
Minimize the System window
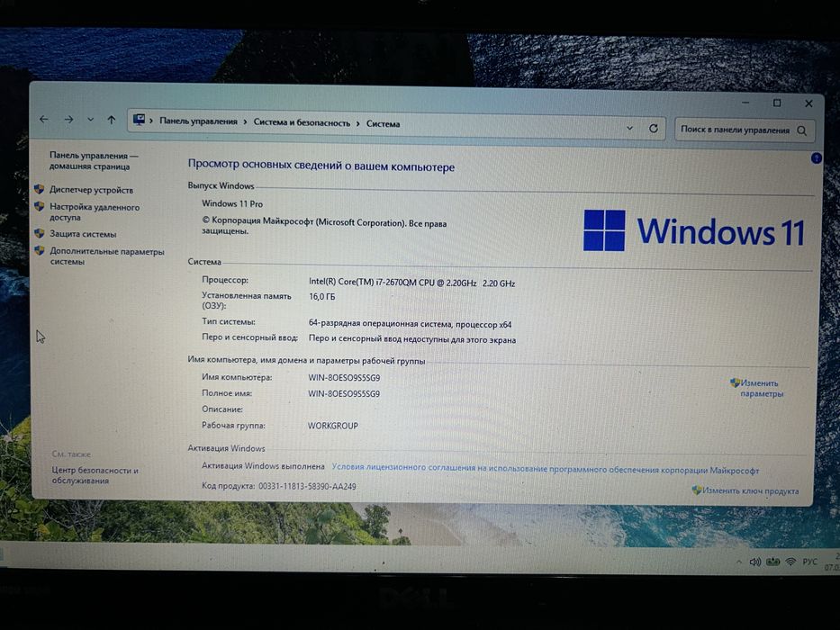[745, 102]
